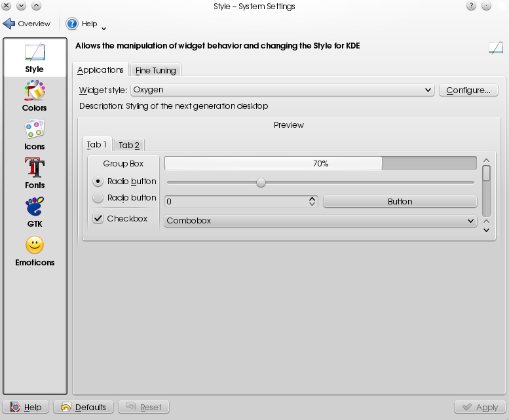Open the Colors settings module
Screen dimensions: 509x420
click(x=35, y=96)
